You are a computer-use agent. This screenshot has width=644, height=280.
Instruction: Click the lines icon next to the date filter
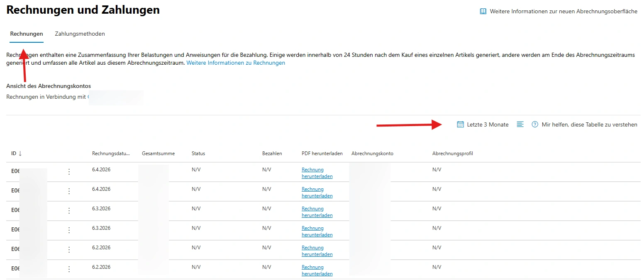[x=520, y=124]
